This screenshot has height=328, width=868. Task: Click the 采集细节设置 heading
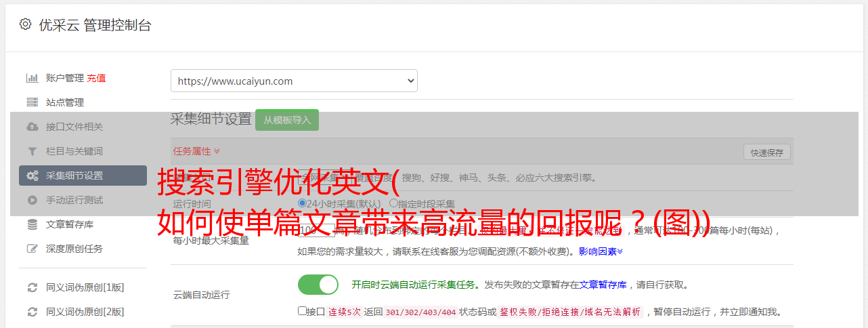pos(211,119)
